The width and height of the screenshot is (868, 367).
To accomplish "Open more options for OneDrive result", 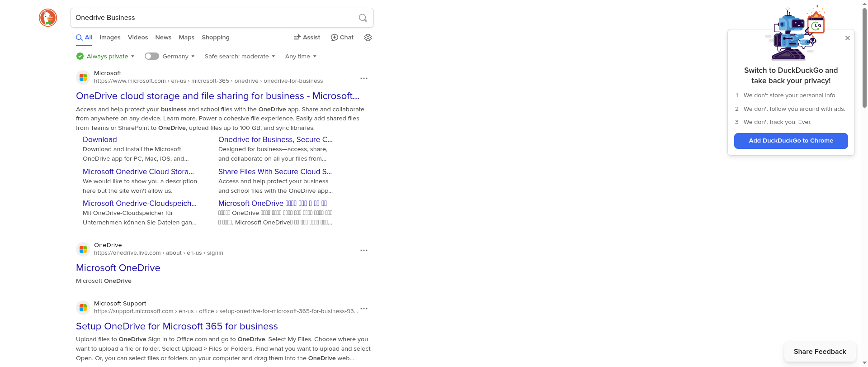I will (364, 250).
